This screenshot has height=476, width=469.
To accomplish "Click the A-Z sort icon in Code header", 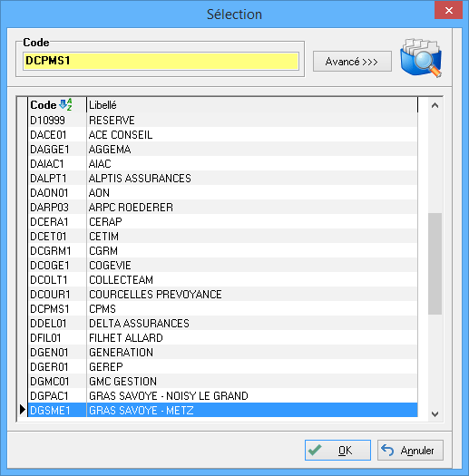I will click(65, 104).
